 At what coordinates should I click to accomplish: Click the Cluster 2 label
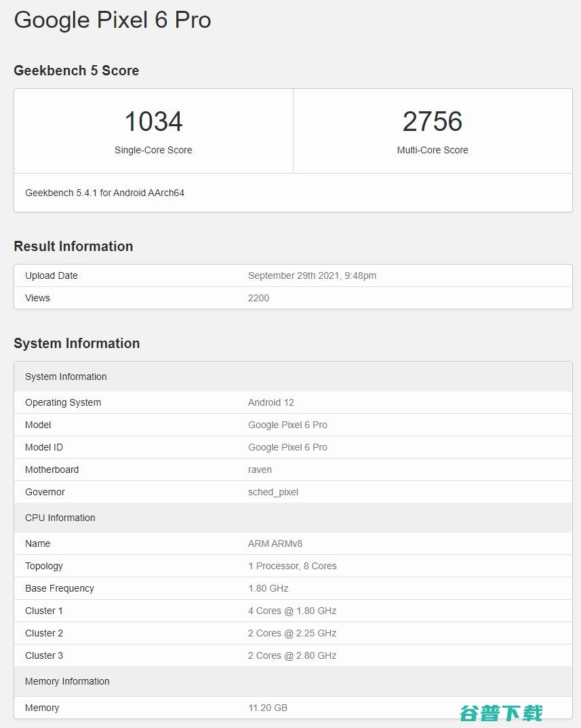click(44, 633)
